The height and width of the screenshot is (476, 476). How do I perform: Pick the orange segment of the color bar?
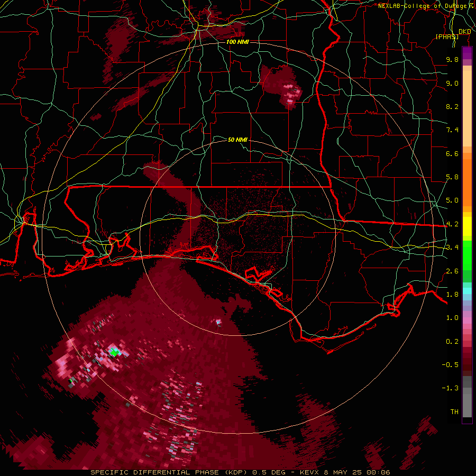[467, 182]
